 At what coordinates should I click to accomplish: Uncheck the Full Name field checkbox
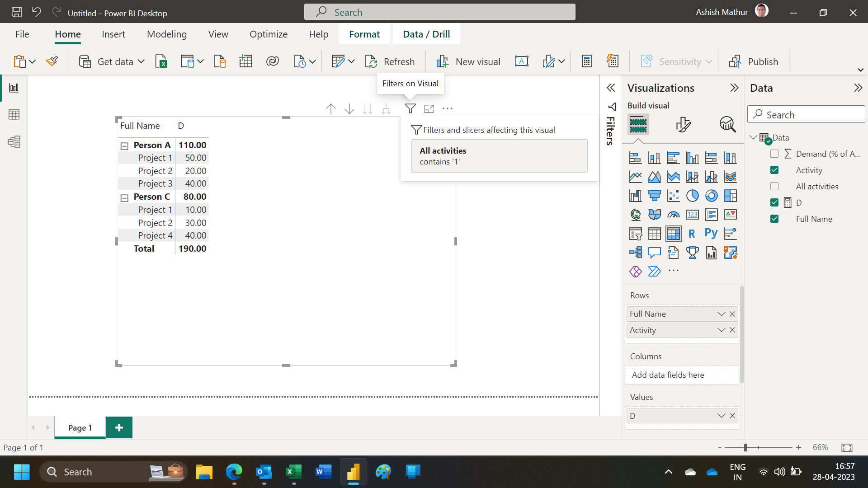pyautogui.click(x=774, y=219)
